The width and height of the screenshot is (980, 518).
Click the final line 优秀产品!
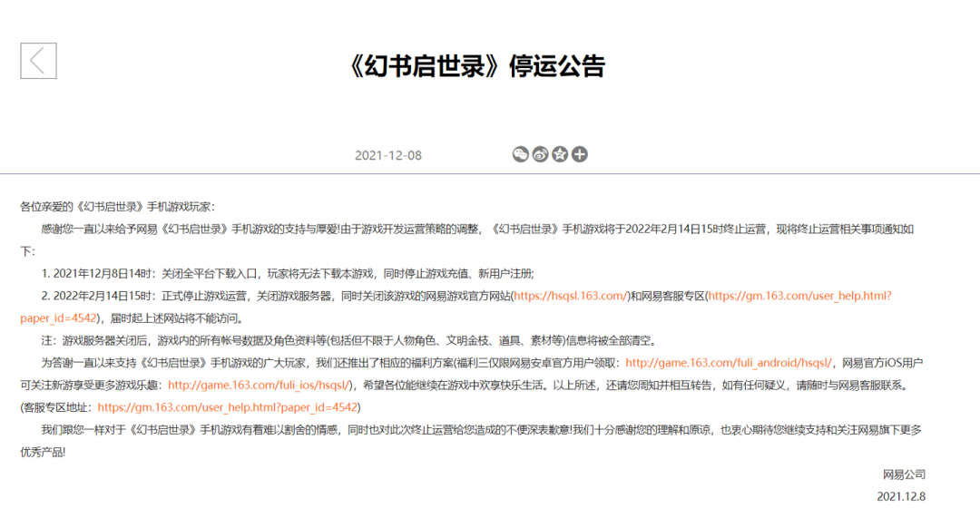tap(43, 453)
